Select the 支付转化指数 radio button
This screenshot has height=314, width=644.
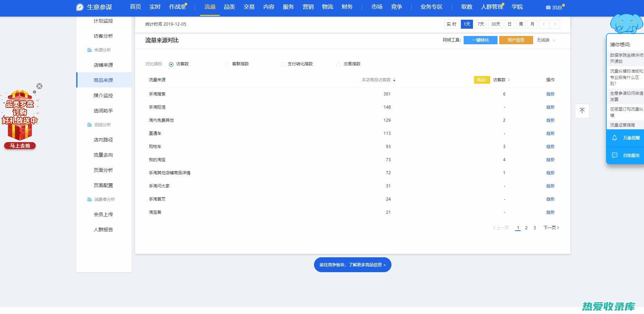(283, 64)
